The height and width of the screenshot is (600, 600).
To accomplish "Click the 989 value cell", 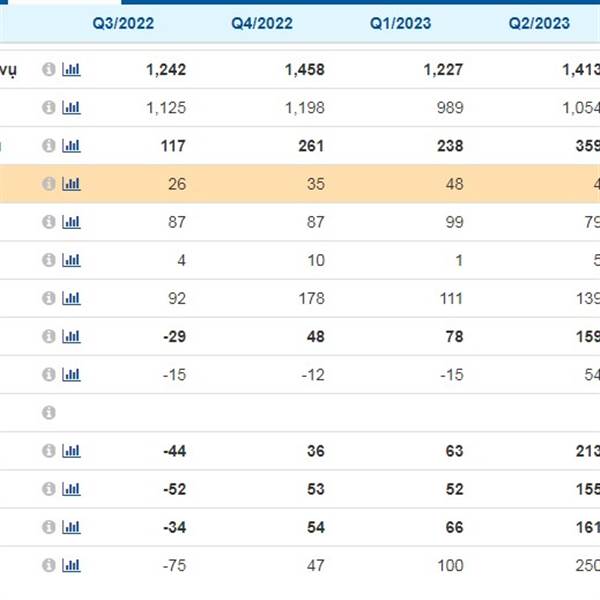I will [x=450, y=108].
